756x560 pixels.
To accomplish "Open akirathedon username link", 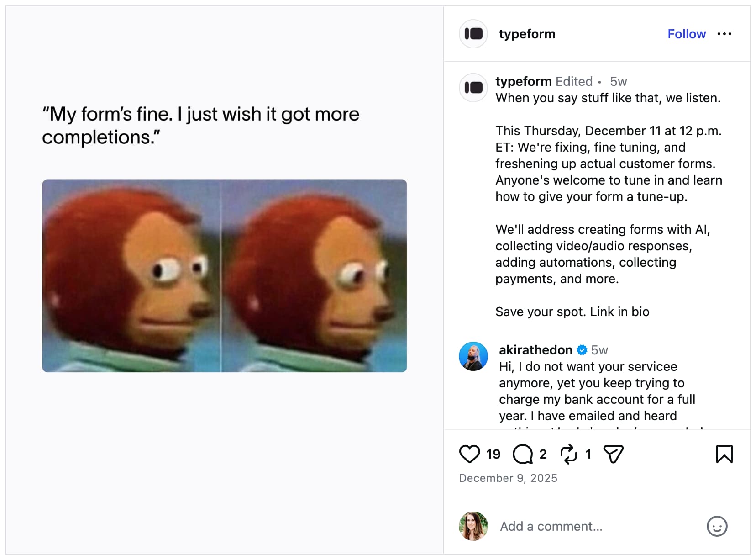I will 535,350.
